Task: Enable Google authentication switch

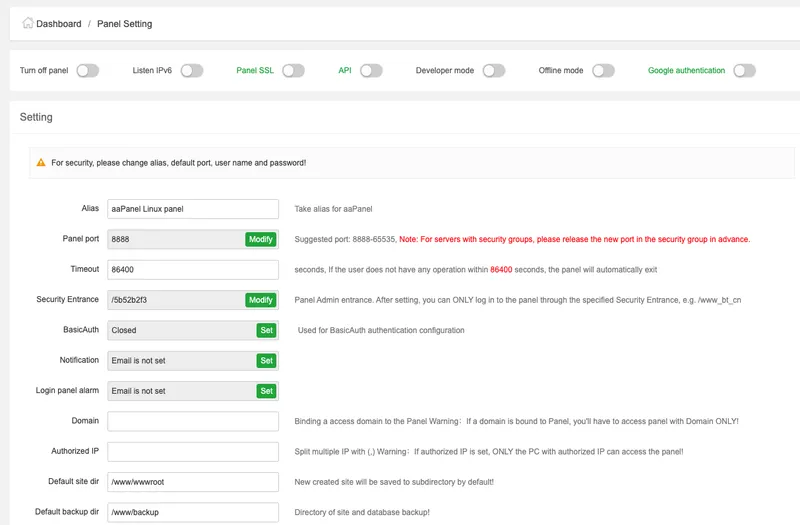Action: pos(744,71)
